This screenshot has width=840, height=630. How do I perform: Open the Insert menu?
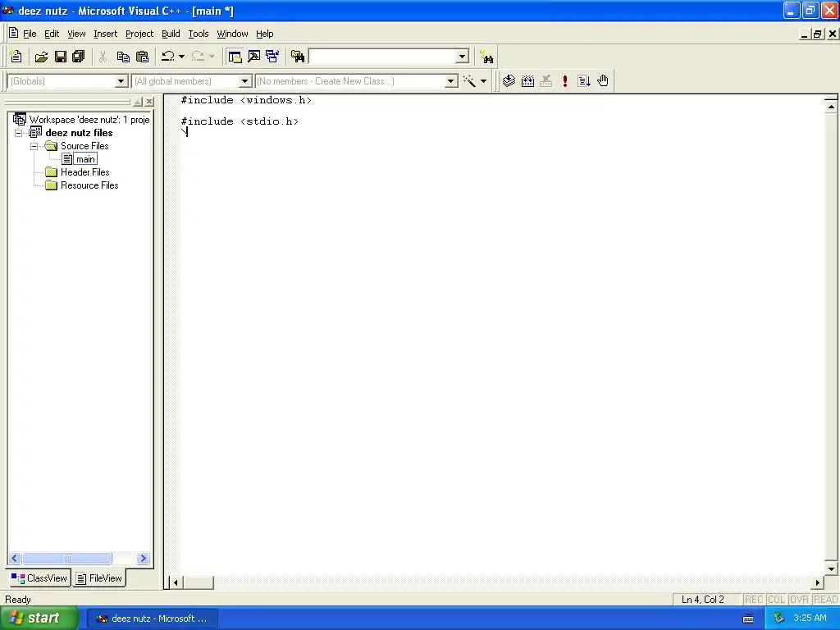click(x=105, y=34)
